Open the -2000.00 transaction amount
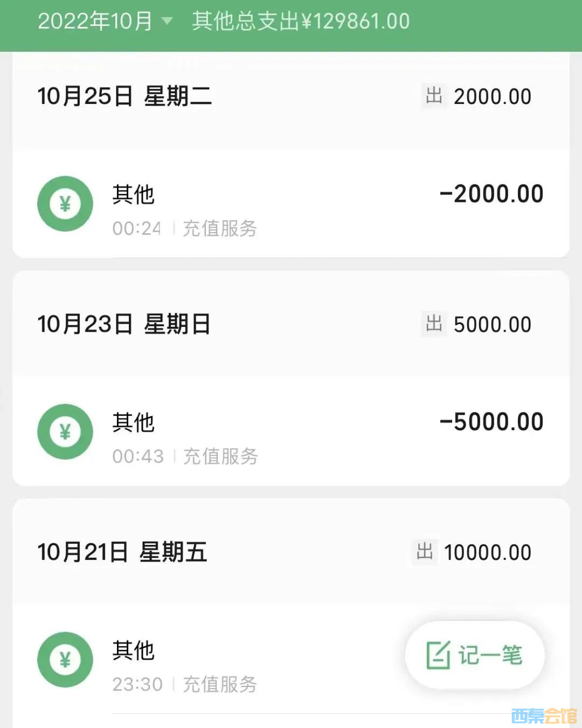Image resolution: width=582 pixels, height=728 pixels. click(x=491, y=194)
